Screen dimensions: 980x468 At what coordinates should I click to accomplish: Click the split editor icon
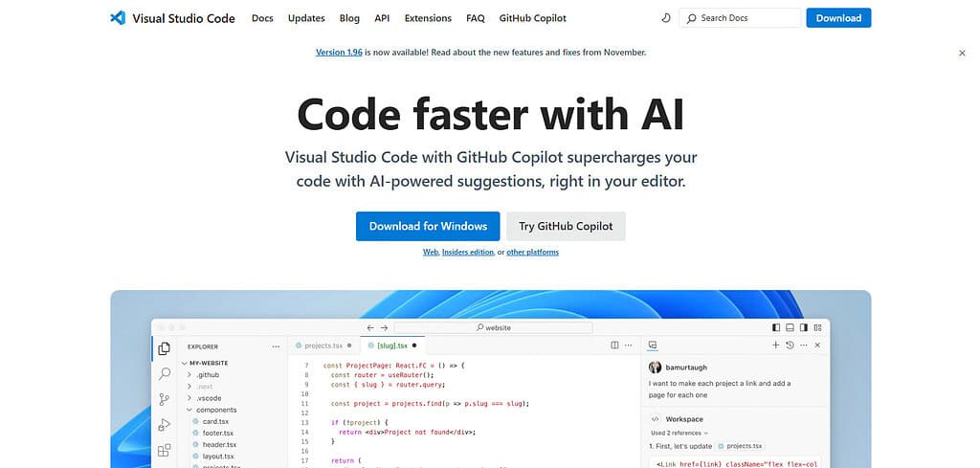614,345
